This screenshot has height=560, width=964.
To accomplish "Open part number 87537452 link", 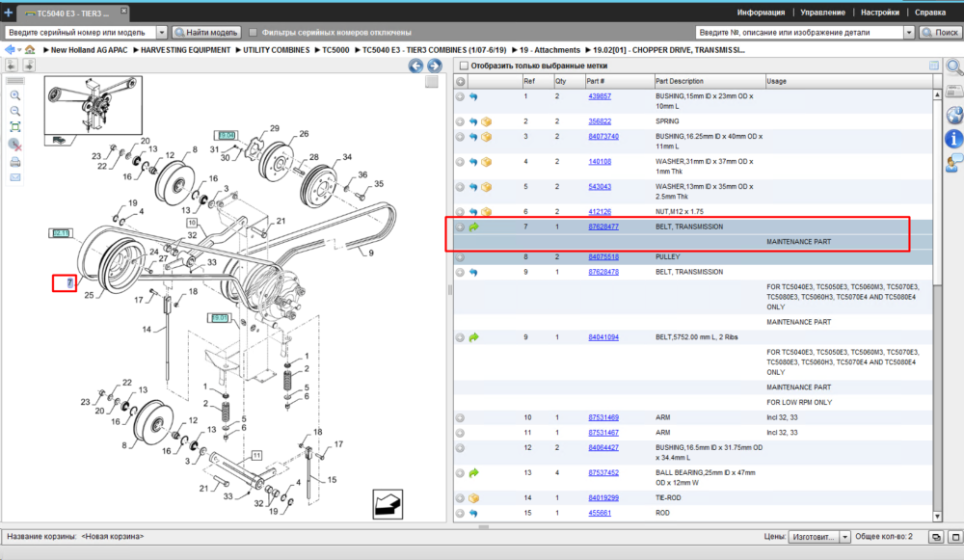I will (603, 472).
